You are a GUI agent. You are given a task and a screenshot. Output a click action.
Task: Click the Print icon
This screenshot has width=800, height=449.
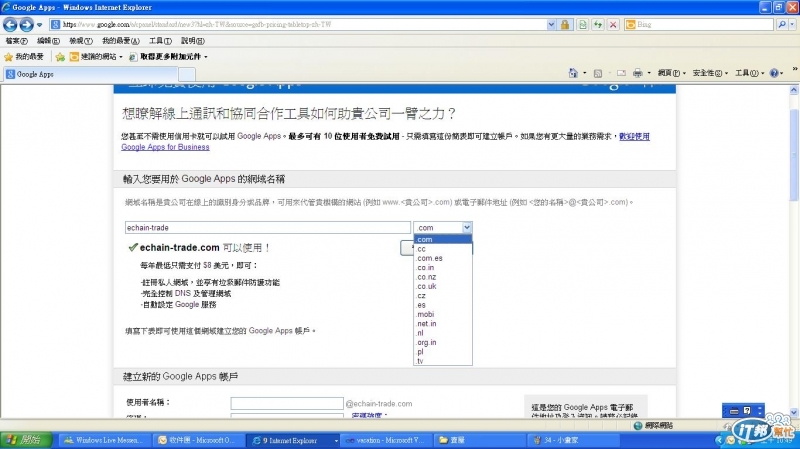pos(637,73)
